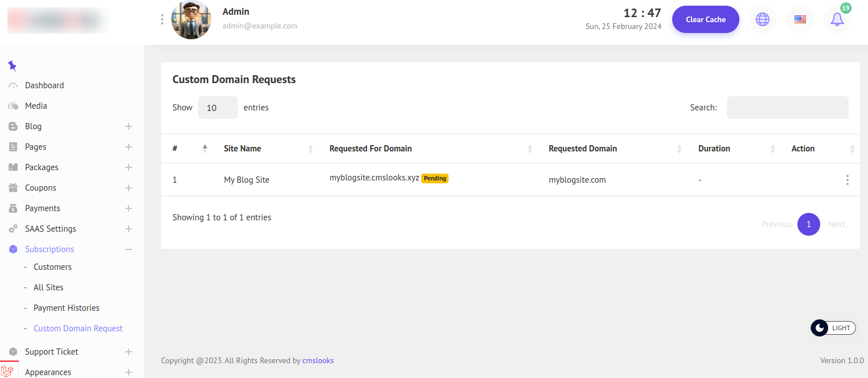Collapse the Subscriptions menu
The width and height of the screenshot is (868, 378).
(x=129, y=249)
